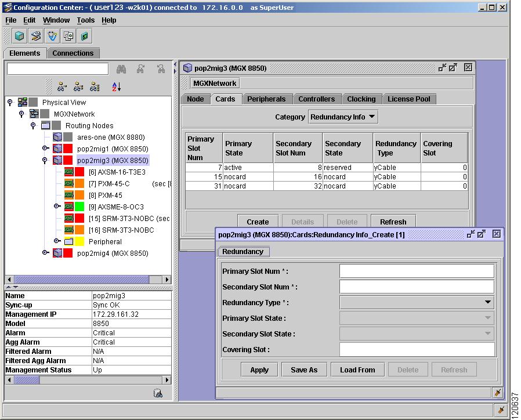The width and height of the screenshot is (521, 420).
Task: Click the Apply button
Action: (259, 370)
